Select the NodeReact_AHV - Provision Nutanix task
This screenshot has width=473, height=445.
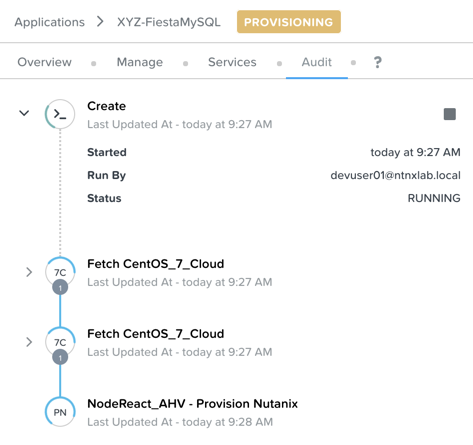pyautogui.click(x=192, y=404)
